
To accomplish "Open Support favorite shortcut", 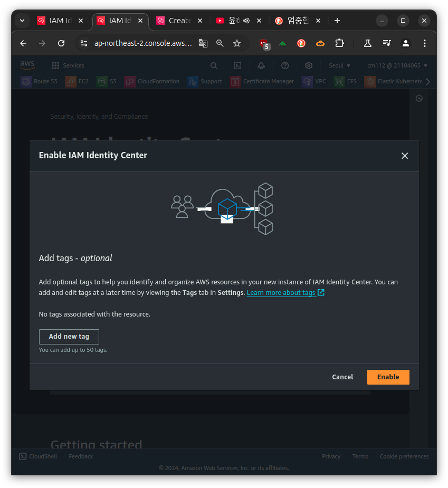I will (x=205, y=82).
